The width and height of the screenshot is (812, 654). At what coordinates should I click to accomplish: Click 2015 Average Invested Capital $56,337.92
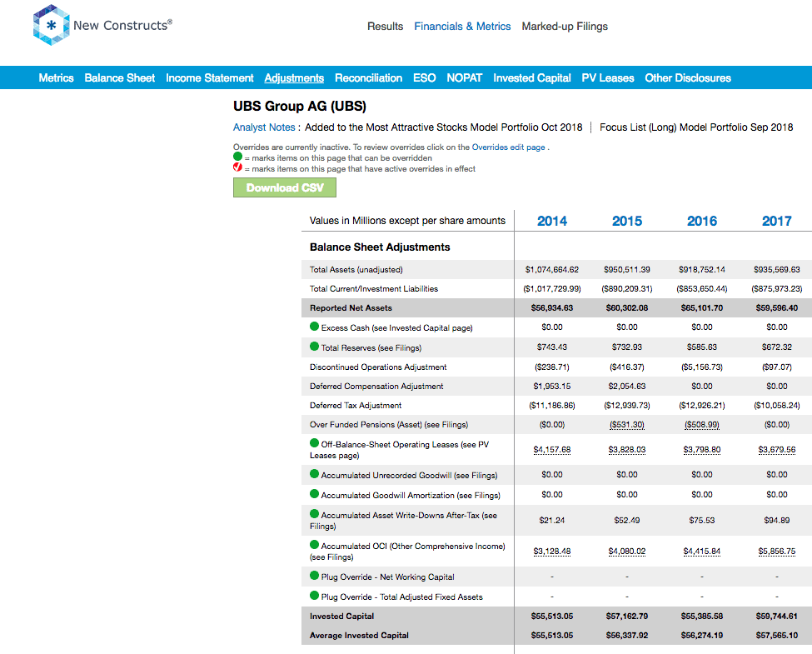(627, 636)
